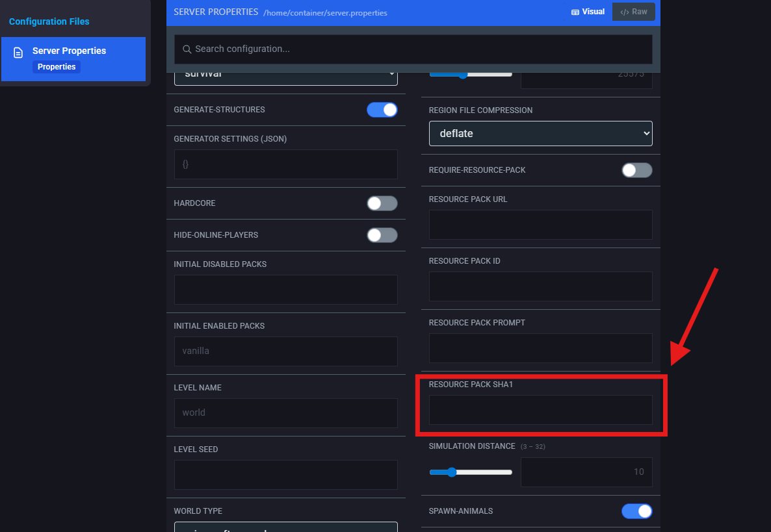This screenshot has height=532, width=771.
Task: Click the Resource Pack ID field
Action: tap(540, 286)
